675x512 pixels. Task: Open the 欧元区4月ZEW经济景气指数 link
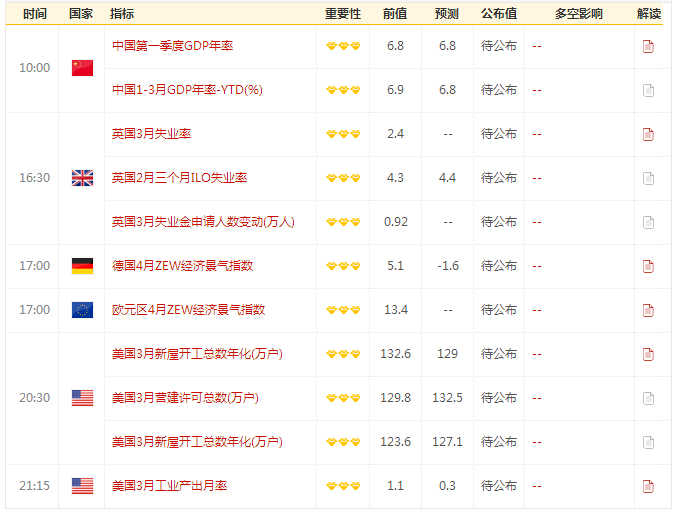pos(189,310)
